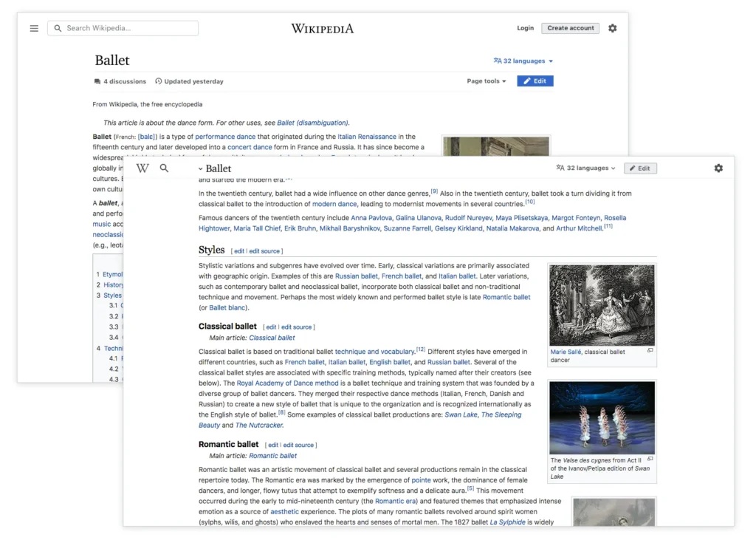Click the Create account button

tap(571, 28)
